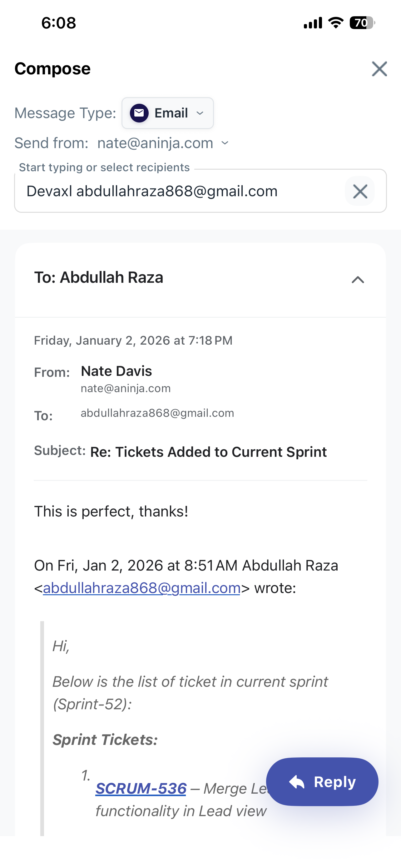Close the Compose panel with the X icon
Viewport: 401px width, 868px height.
pos(379,69)
